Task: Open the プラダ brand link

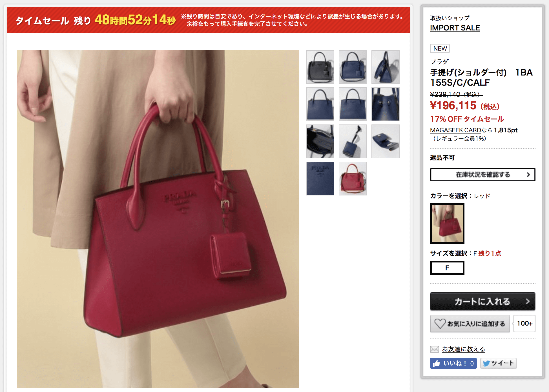Action: [x=439, y=61]
